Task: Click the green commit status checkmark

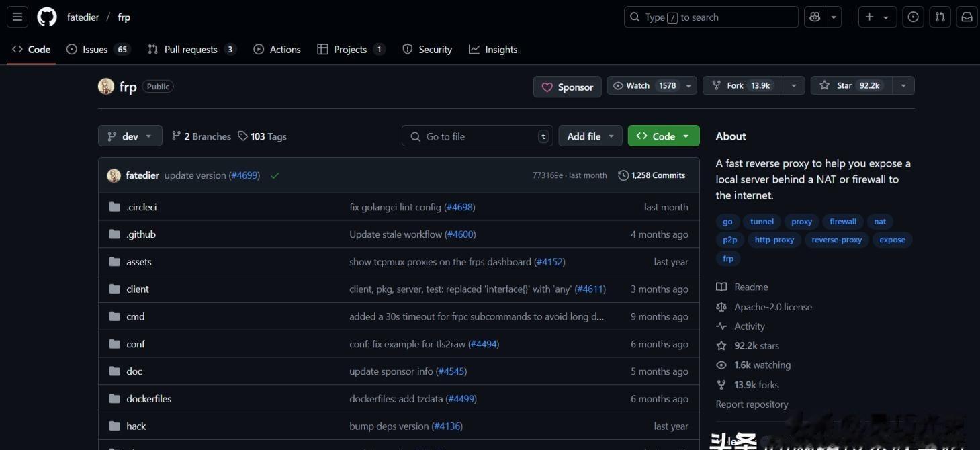Action: coord(275,176)
